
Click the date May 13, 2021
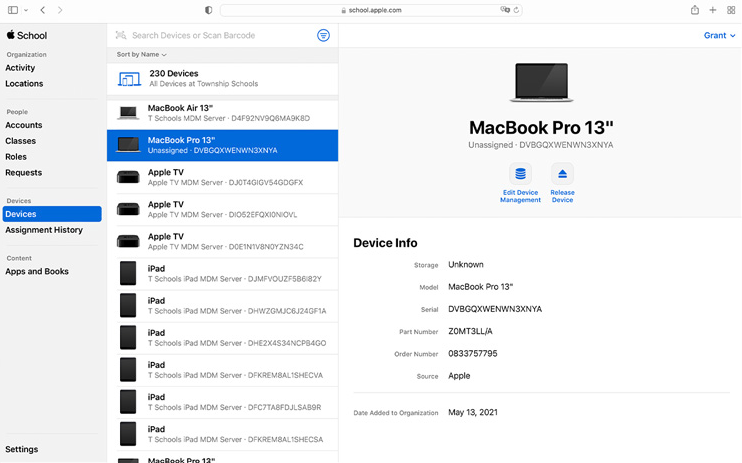point(473,412)
